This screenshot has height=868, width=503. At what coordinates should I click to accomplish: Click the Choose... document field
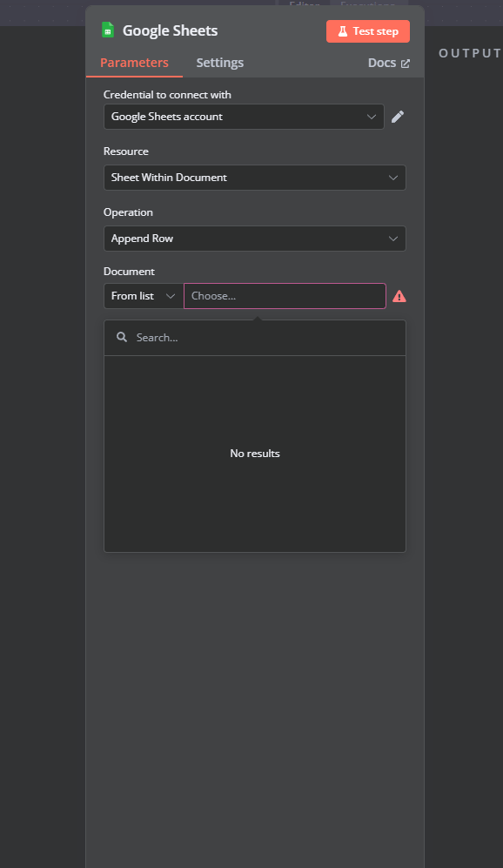pyautogui.click(x=285, y=296)
